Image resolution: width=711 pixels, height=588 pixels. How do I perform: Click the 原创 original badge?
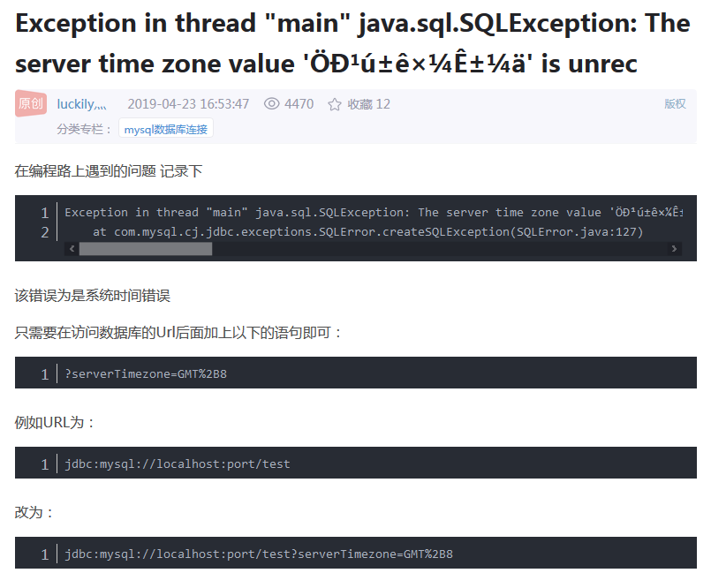31,103
